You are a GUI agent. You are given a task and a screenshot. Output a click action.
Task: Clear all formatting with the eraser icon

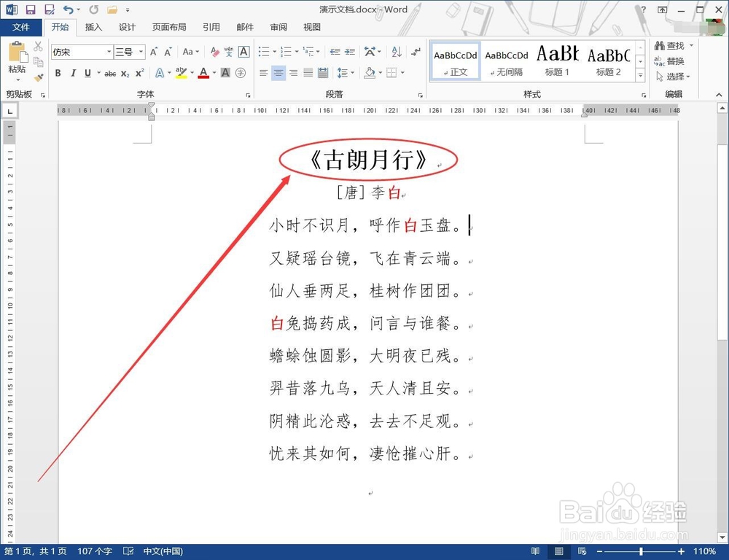(214, 51)
